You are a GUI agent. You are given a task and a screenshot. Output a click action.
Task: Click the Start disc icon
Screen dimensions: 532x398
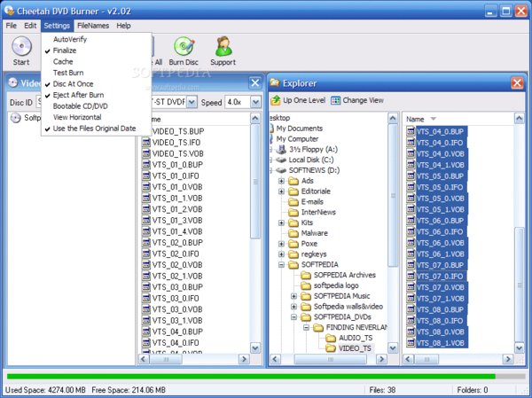pos(20,47)
